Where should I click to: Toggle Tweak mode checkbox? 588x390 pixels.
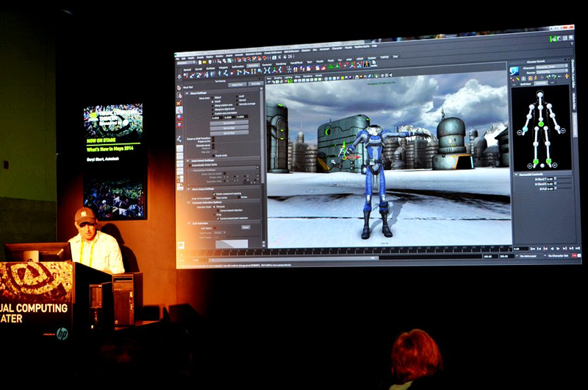(x=213, y=155)
